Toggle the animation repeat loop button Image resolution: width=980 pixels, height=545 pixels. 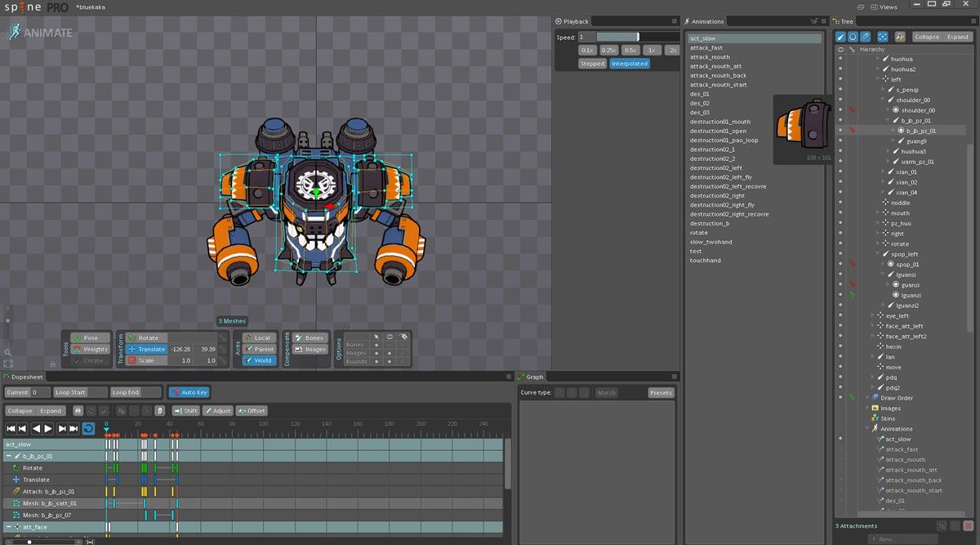(88, 428)
